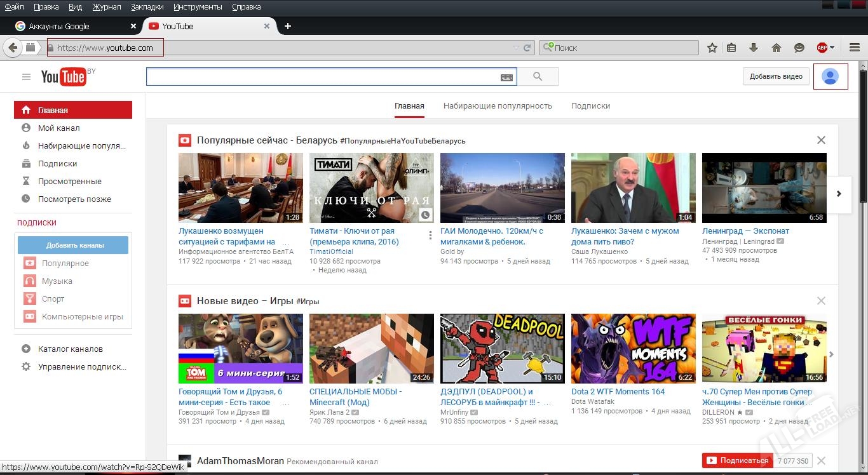This screenshot has width=868, height=475.
Task: Click the YouTube logo
Action: tap(64, 77)
